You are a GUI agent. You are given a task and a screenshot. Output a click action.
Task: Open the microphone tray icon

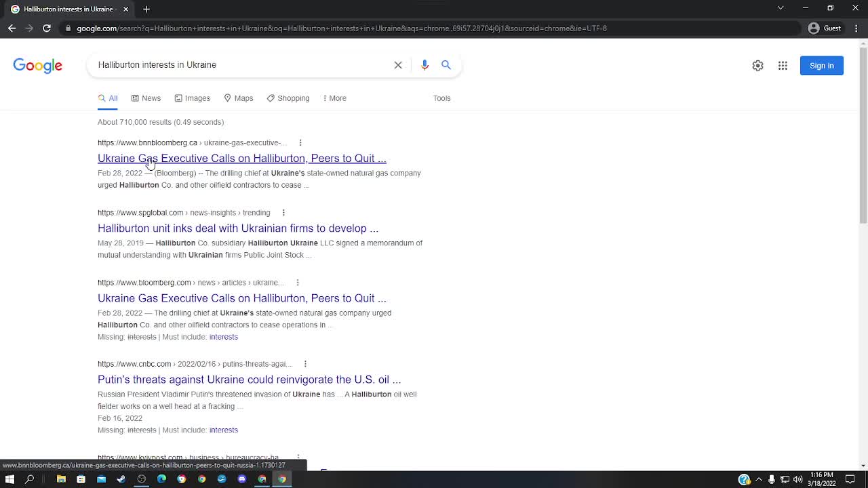click(771, 479)
